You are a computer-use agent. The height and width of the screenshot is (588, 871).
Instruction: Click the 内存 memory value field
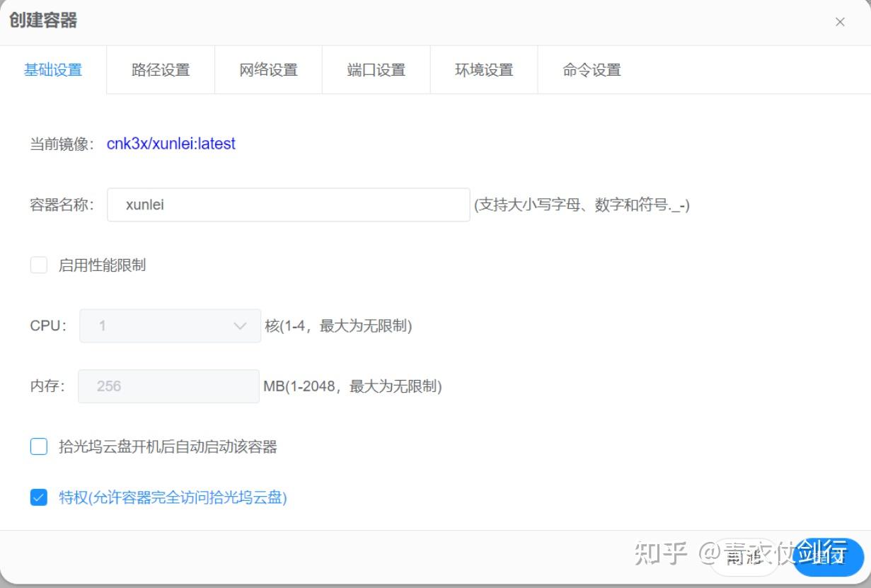168,386
